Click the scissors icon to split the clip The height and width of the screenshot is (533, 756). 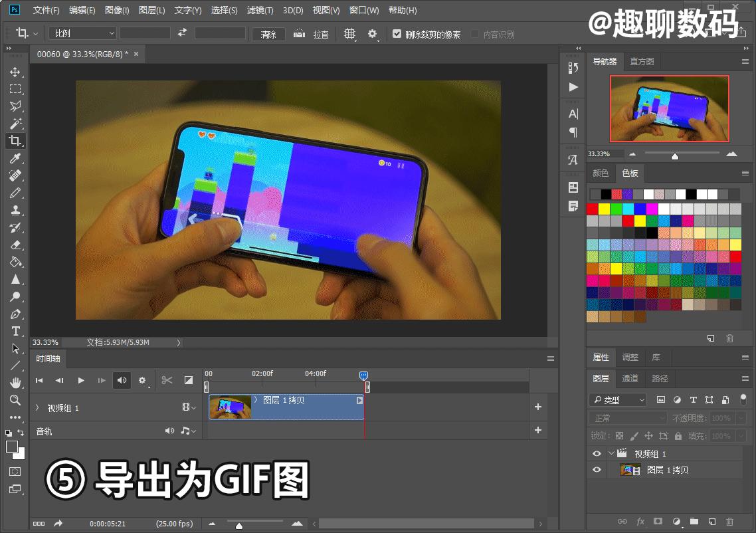[167, 380]
